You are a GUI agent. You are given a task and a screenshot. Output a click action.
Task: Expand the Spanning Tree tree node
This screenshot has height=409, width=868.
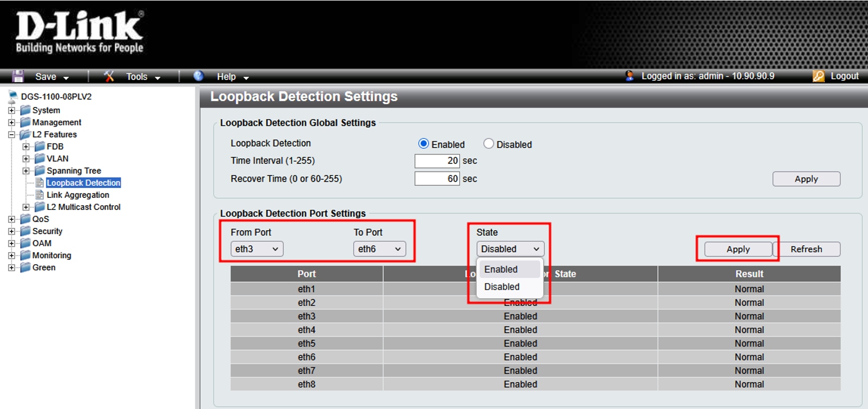(26, 171)
